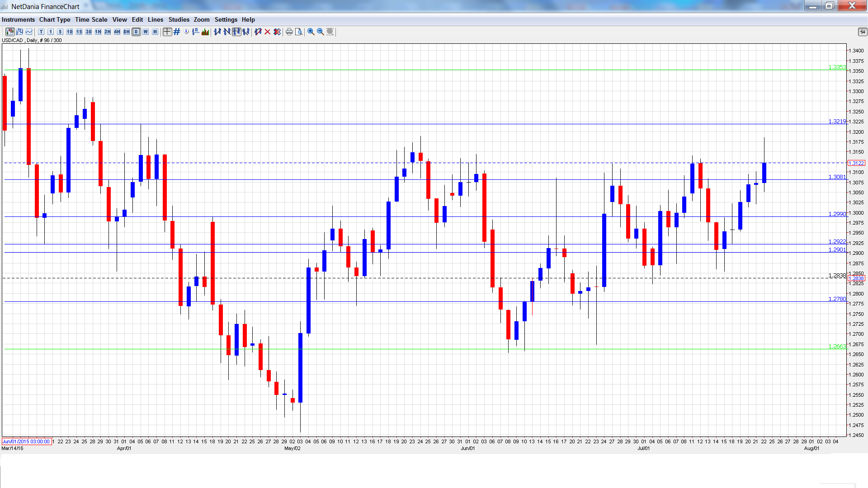Click the 1.2838 price scale marker box
Viewport: 868px width, 488px height.
856,278
